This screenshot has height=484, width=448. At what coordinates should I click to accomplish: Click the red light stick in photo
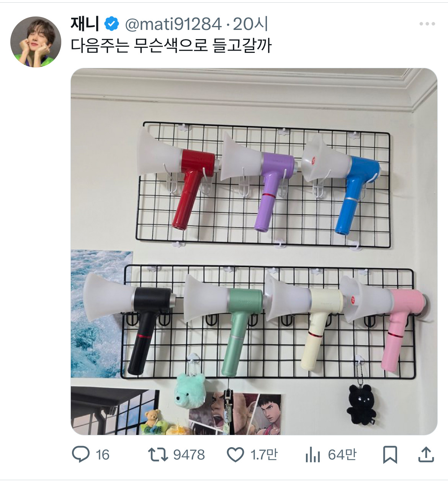coord(178,178)
